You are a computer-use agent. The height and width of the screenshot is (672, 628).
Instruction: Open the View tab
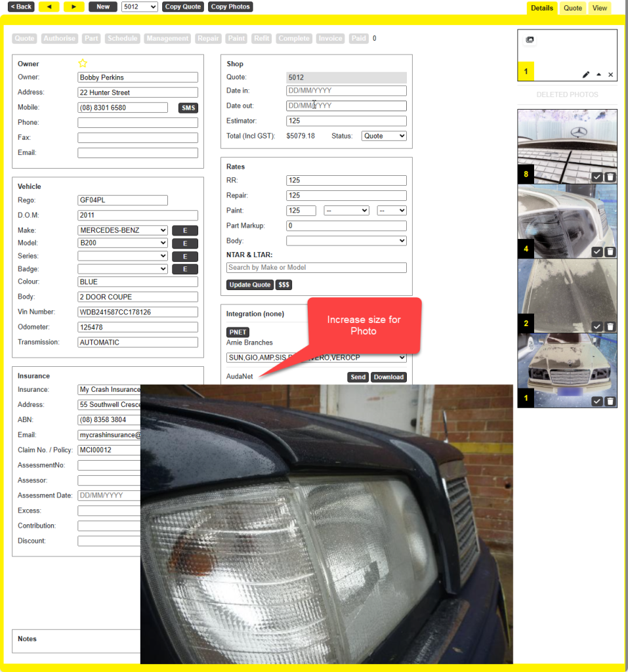(x=599, y=8)
